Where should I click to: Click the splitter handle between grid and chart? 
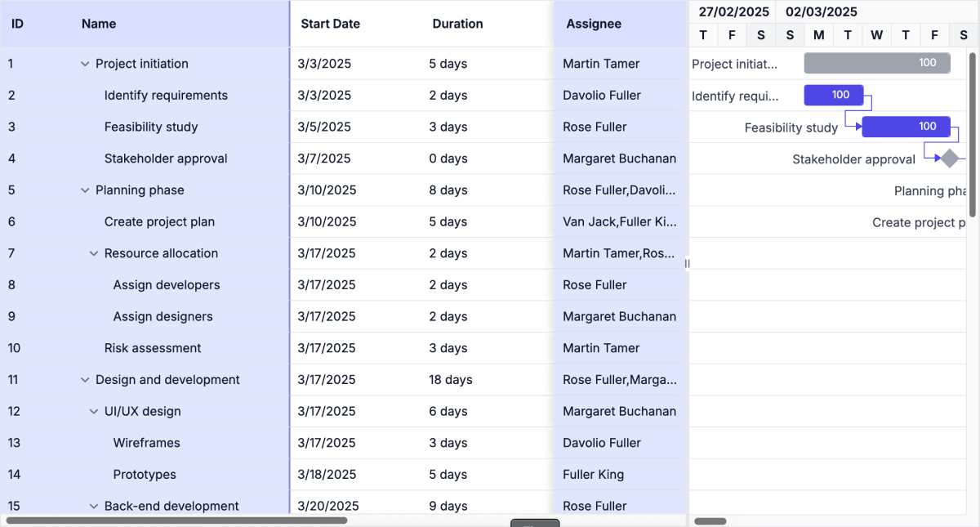687,263
